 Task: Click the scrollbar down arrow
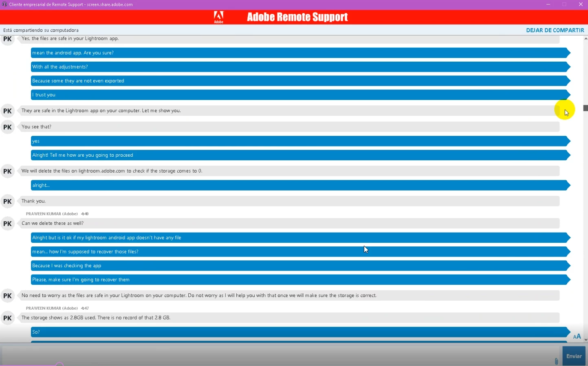[586, 339]
